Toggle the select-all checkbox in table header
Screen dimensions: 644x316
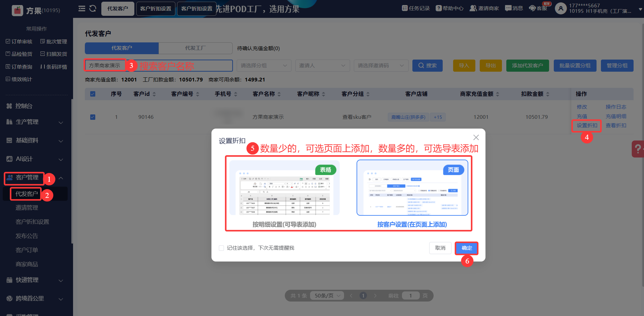pyautogui.click(x=93, y=94)
